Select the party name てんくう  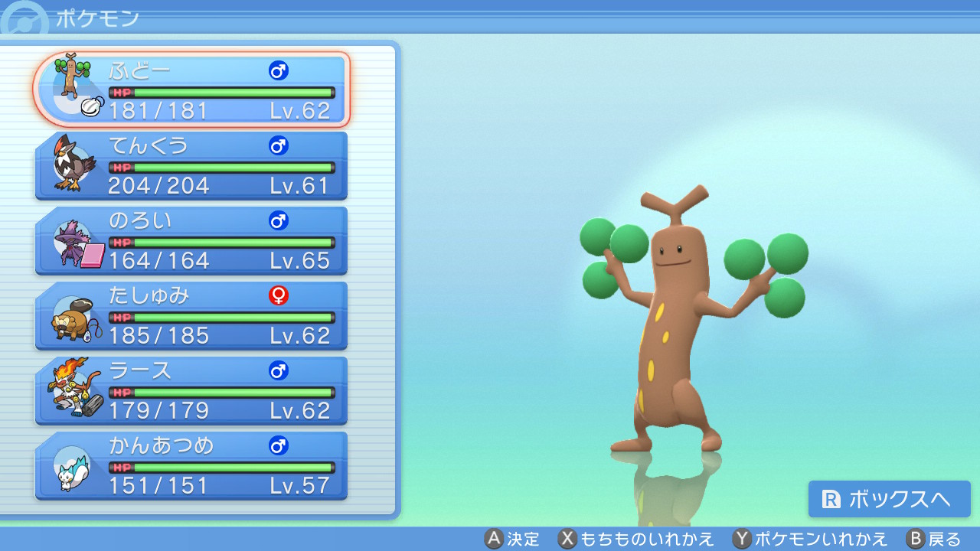[149, 145]
